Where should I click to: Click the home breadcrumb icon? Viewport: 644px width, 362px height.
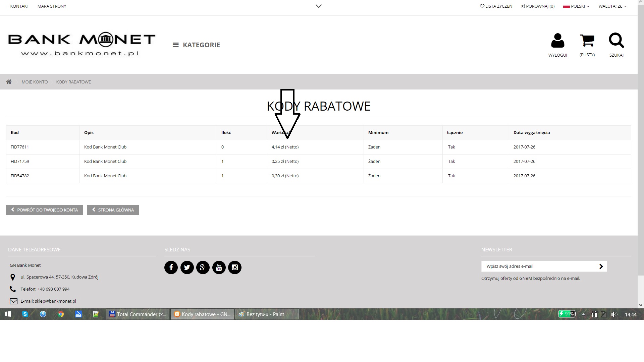[9, 82]
